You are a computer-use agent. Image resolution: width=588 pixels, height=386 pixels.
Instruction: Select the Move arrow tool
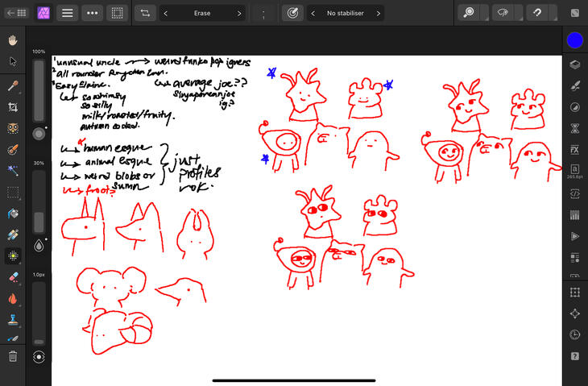13,61
